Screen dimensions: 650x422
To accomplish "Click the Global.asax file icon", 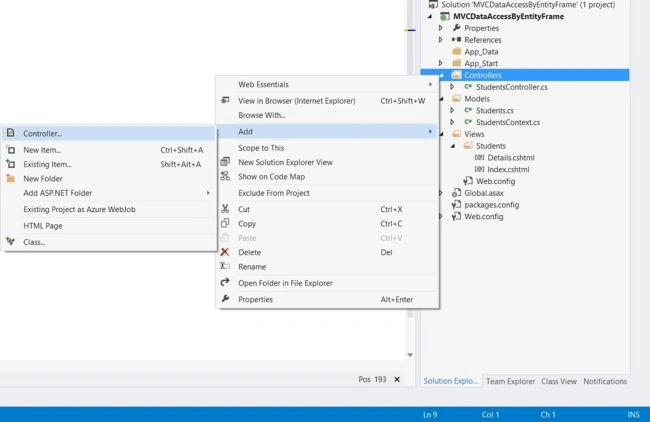I will tap(456, 193).
